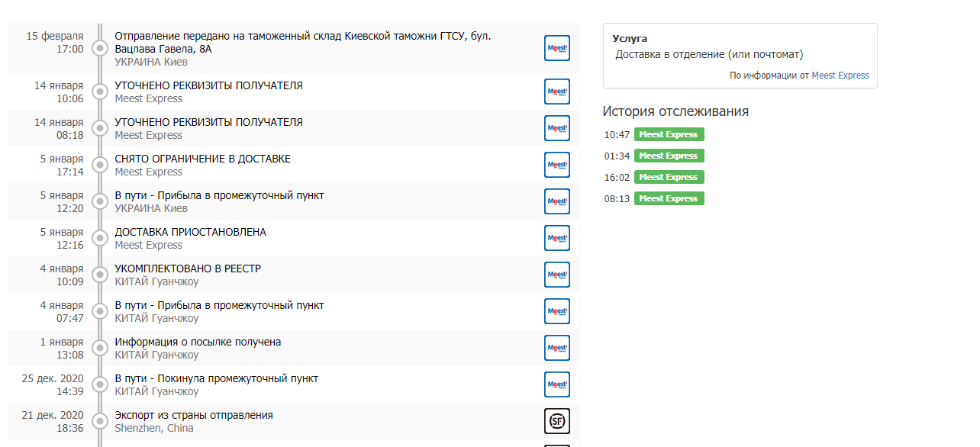Click Meest logo on the 14 января 08:18 row
Viewport: 980px width, 447px height.
(x=557, y=128)
